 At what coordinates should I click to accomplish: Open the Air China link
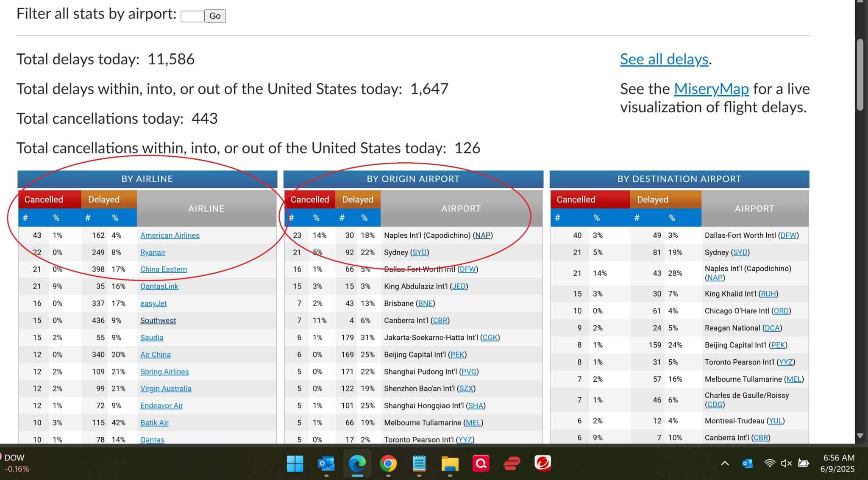click(x=156, y=355)
